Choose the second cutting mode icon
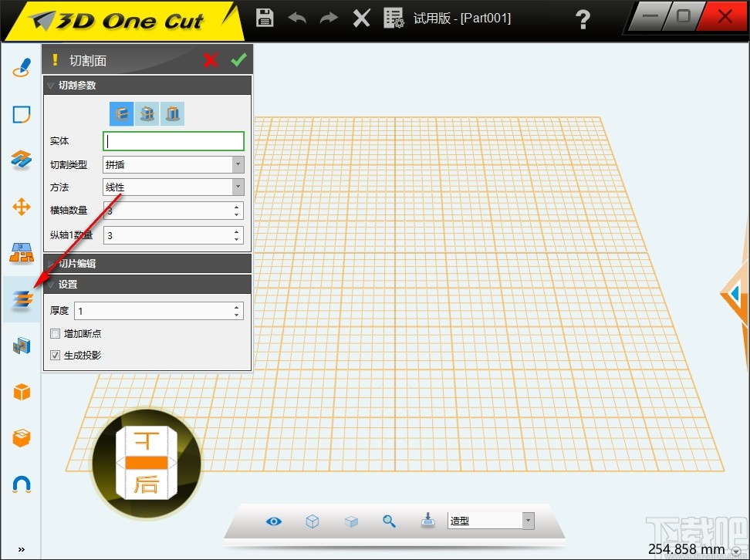750x560 pixels. (x=147, y=114)
